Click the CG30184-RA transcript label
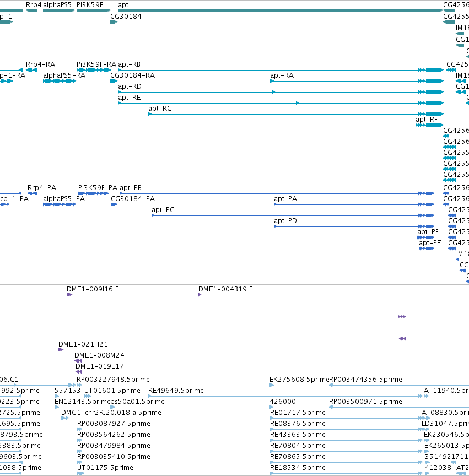469x476 pixels. coord(132,75)
